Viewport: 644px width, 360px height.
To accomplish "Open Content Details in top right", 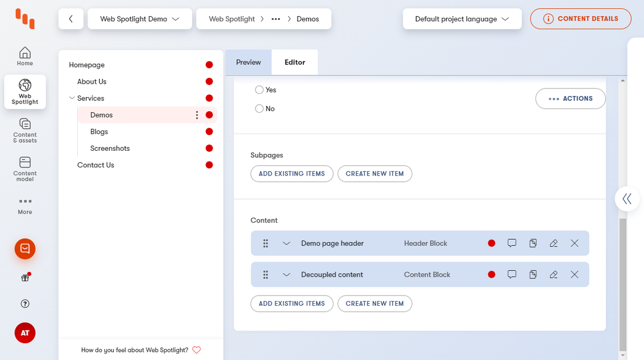I will click(581, 18).
